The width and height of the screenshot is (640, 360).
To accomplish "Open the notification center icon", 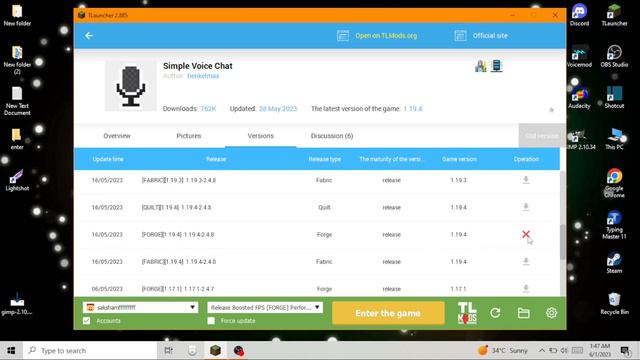I will [x=625, y=350].
